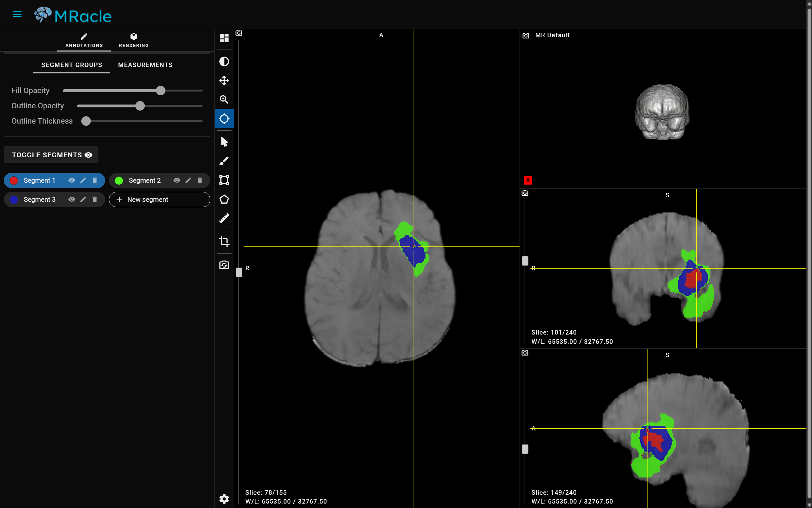The width and height of the screenshot is (812, 508).
Task: Switch to the Rendering tab
Action: [133, 40]
